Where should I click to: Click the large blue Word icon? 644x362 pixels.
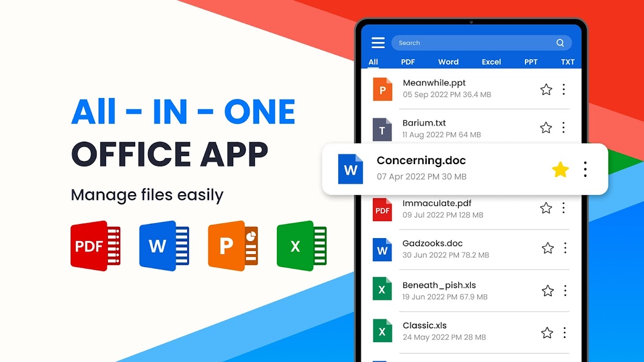pos(164,246)
